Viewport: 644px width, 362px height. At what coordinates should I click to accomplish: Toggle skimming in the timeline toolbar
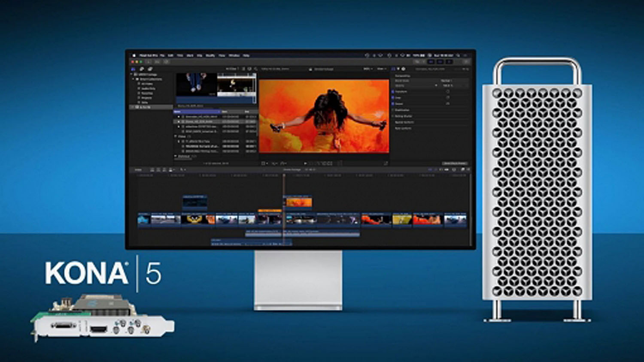pyautogui.click(x=431, y=170)
